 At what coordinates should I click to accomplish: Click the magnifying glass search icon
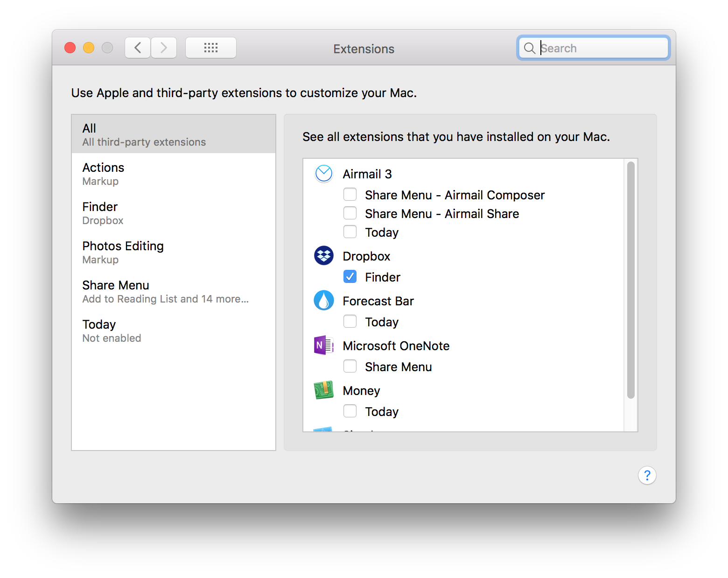(x=529, y=48)
